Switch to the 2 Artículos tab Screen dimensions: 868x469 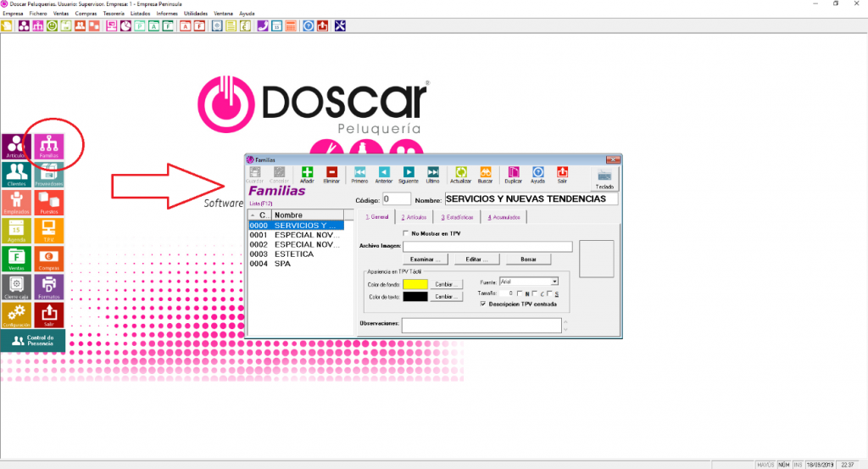[x=414, y=218]
